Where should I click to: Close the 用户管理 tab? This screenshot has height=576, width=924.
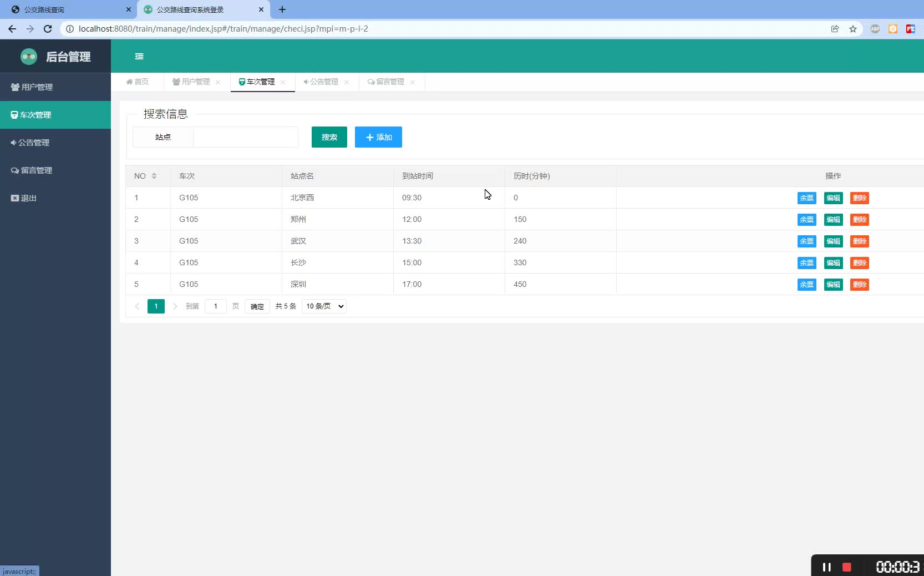coord(218,82)
